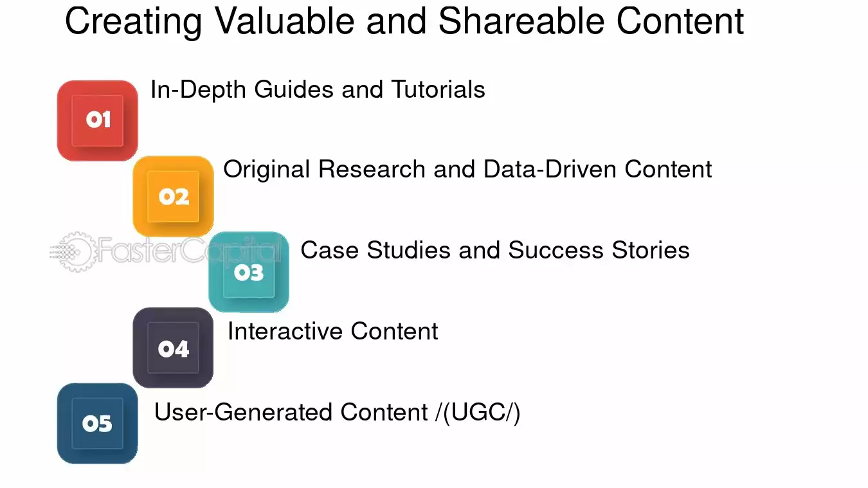The height and width of the screenshot is (488, 868).
Task: Click the FasterCapital gear logo watermark
Action: pyautogui.click(x=72, y=251)
